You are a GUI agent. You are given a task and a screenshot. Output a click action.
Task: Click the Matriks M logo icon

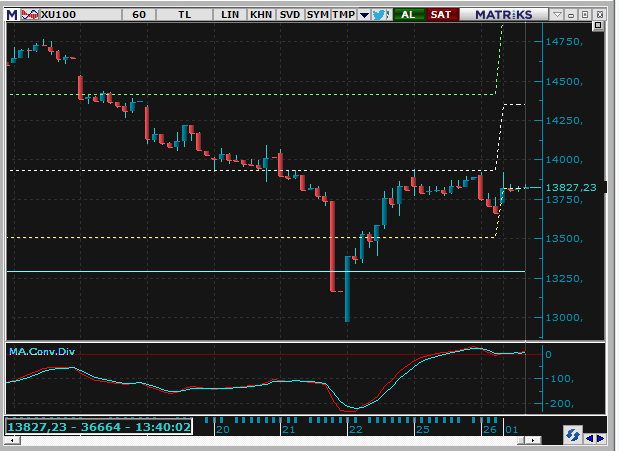click(x=12, y=15)
